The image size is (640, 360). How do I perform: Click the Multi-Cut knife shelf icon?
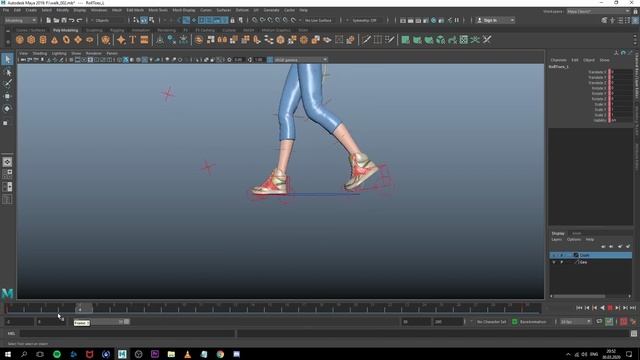coord(366,40)
